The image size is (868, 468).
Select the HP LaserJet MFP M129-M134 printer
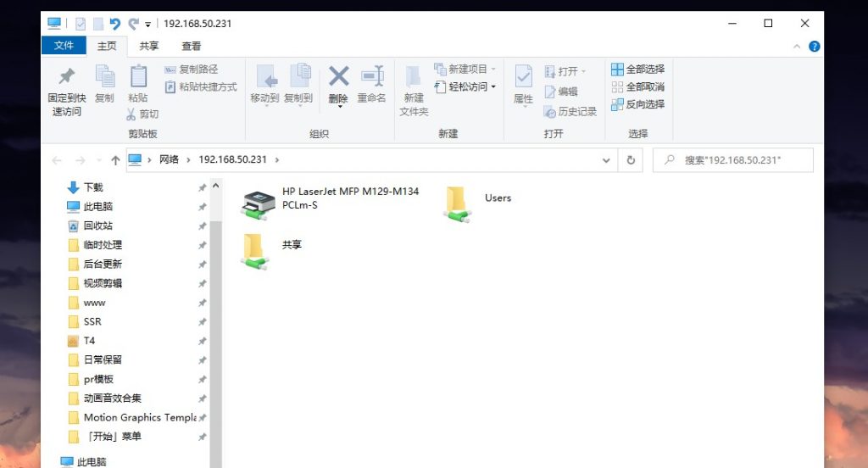(331, 203)
